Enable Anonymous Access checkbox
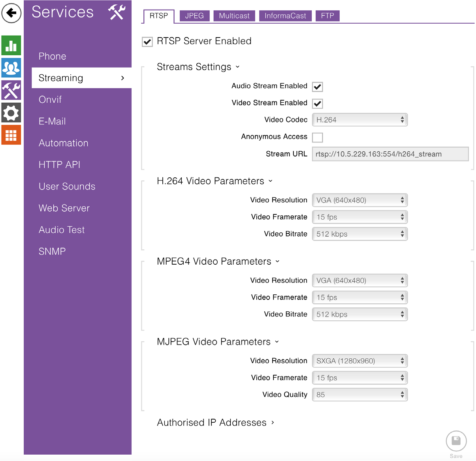This screenshot has height=461, width=476. point(317,137)
